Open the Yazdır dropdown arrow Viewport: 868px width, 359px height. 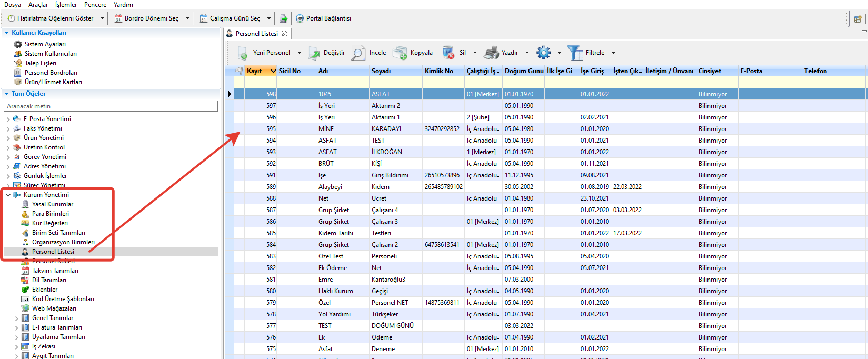pyautogui.click(x=527, y=53)
